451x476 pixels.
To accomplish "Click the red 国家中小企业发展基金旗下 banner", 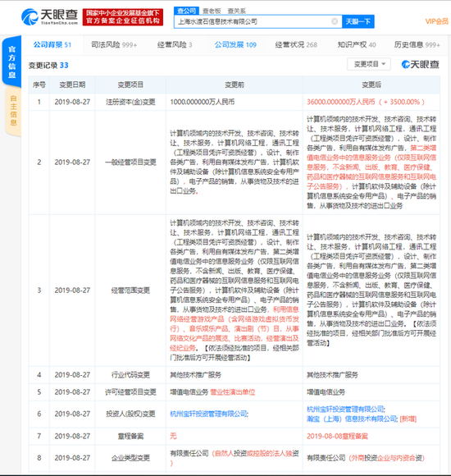I will [x=123, y=17].
